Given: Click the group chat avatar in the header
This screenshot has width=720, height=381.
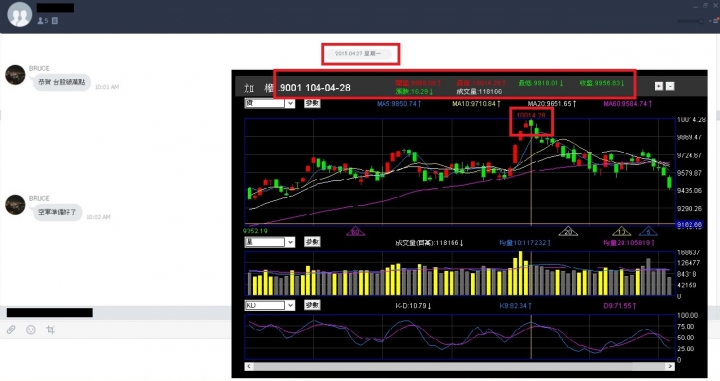Looking at the screenshot, I should (19, 14).
